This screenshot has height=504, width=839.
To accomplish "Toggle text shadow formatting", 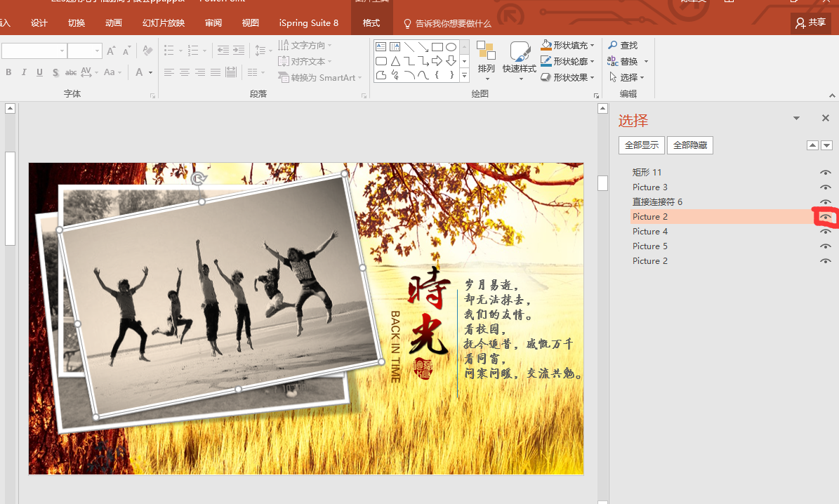I will (55, 72).
